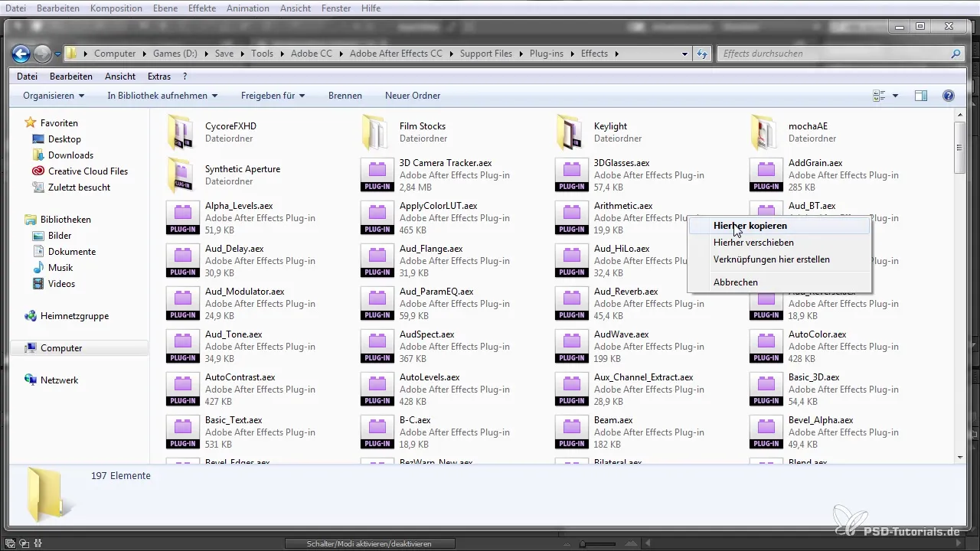The image size is (980, 551).
Task: Navigate to Plug-ins in address bar
Action: (x=547, y=54)
